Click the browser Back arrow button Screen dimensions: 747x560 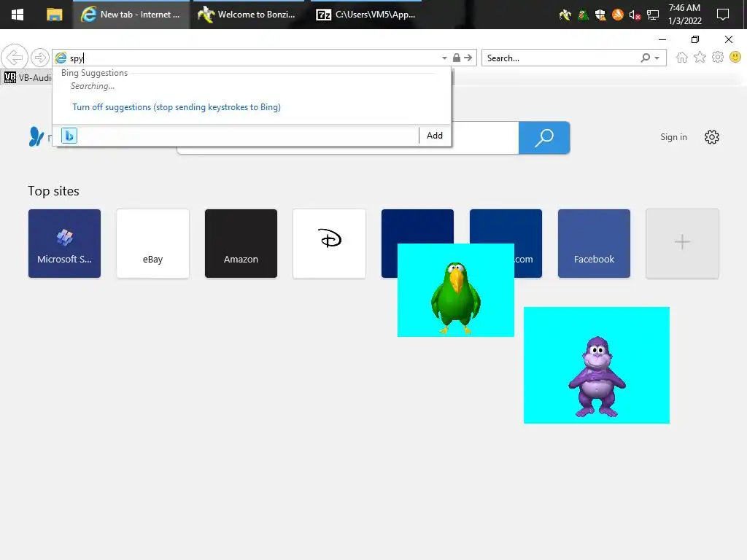pyautogui.click(x=15, y=58)
